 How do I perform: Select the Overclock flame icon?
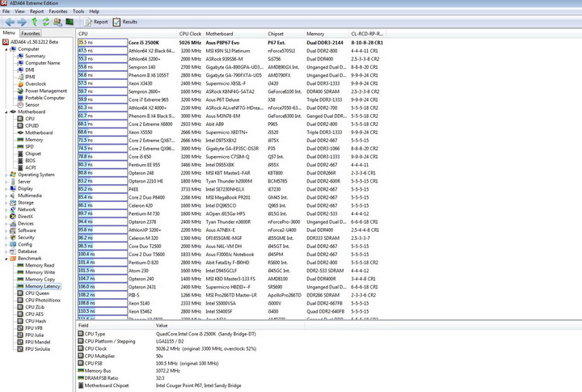(20, 84)
